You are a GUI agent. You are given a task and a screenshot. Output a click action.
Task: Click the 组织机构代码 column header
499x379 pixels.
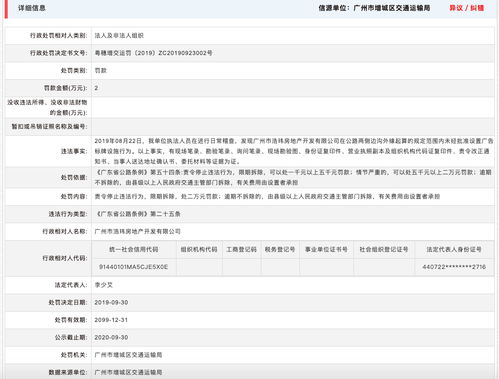[x=199, y=249]
